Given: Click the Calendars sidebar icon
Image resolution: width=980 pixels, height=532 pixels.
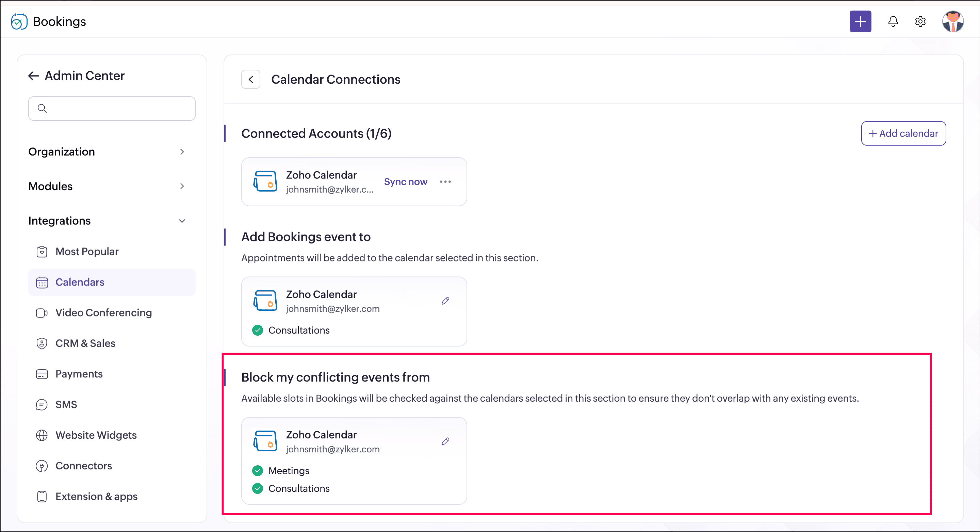Looking at the screenshot, I should 42,283.
